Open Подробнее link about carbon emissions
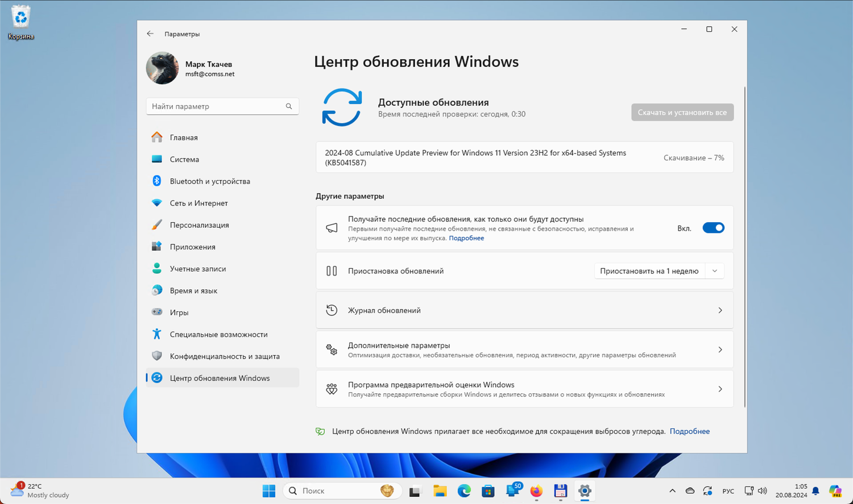This screenshot has width=853, height=504. pos(690,431)
